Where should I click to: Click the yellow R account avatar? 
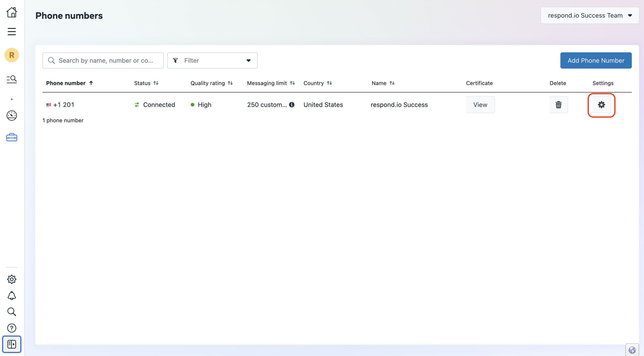pos(12,55)
